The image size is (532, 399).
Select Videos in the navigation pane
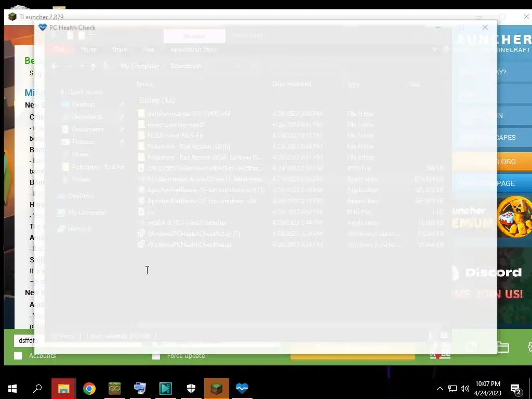[x=81, y=179]
